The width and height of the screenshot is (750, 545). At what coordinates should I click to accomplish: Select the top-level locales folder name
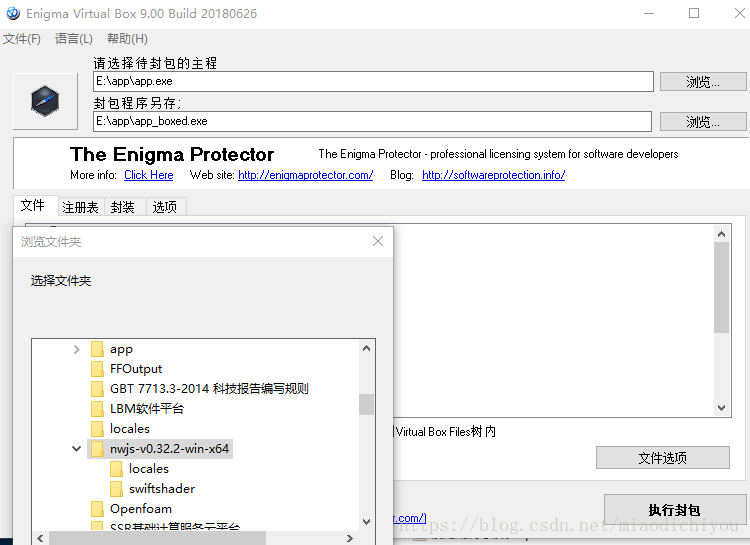click(x=130, y=429)
